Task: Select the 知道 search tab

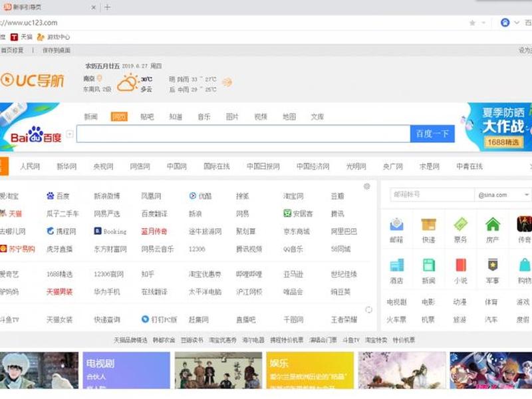Action: click(x=176, y=117)
